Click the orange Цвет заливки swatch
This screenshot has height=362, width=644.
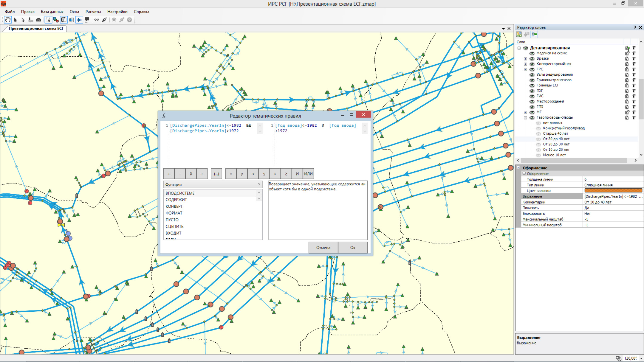pyautogui.click(x=613, y=191)
